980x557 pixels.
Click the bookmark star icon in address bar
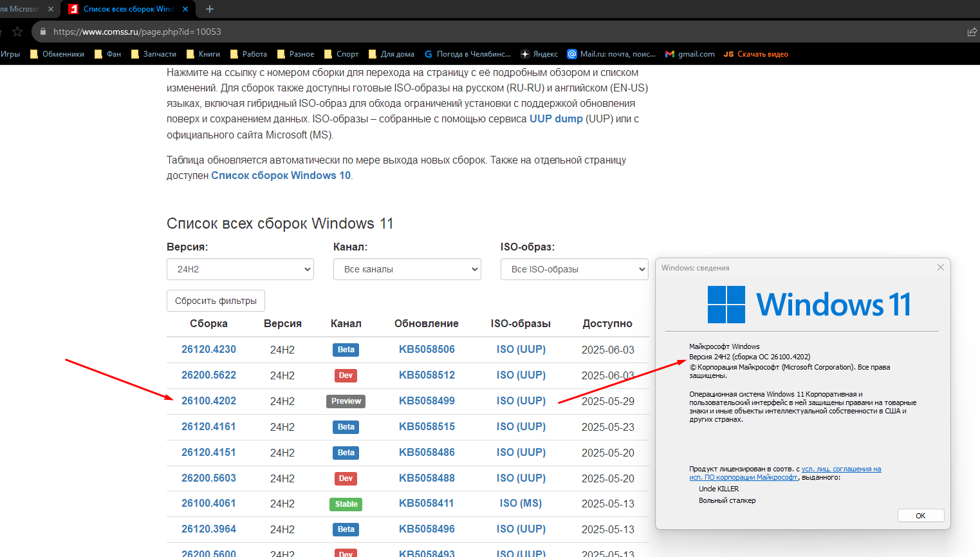[x=17, y=32]
